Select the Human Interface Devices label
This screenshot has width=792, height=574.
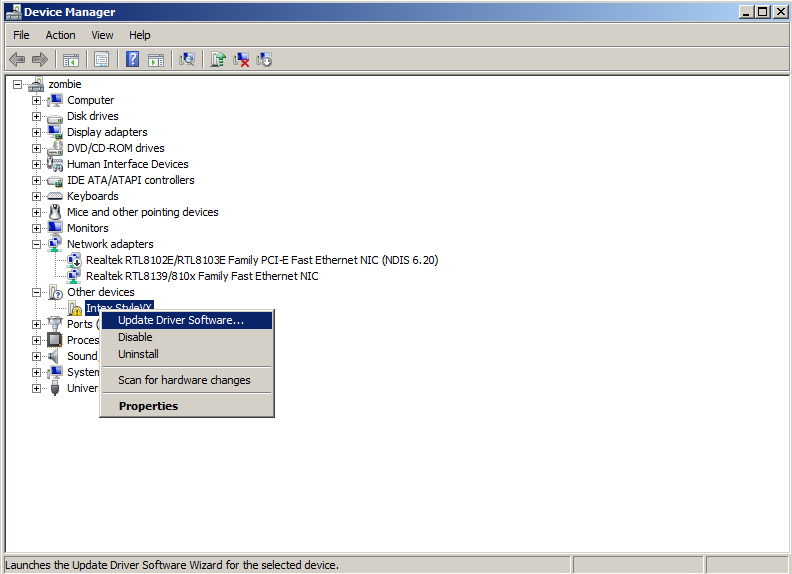pos(128,164)
